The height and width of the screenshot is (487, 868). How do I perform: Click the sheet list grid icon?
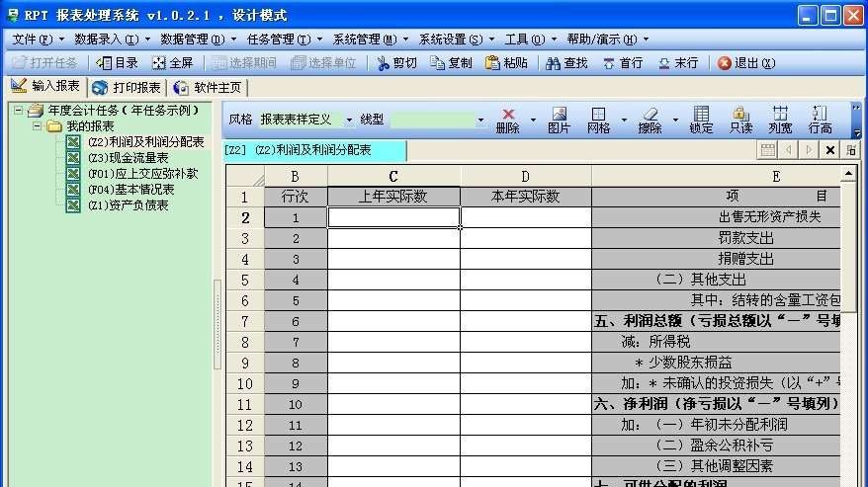coord(767,150)
